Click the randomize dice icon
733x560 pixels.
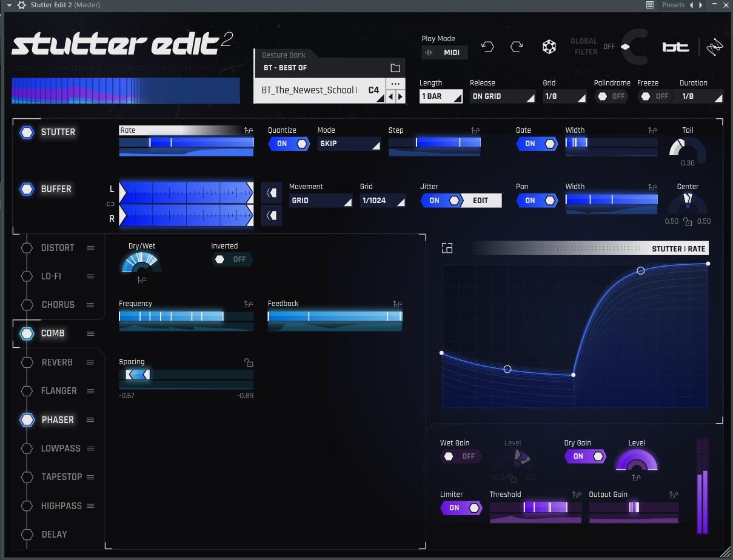pyautogui.click(x=549, y=47)
